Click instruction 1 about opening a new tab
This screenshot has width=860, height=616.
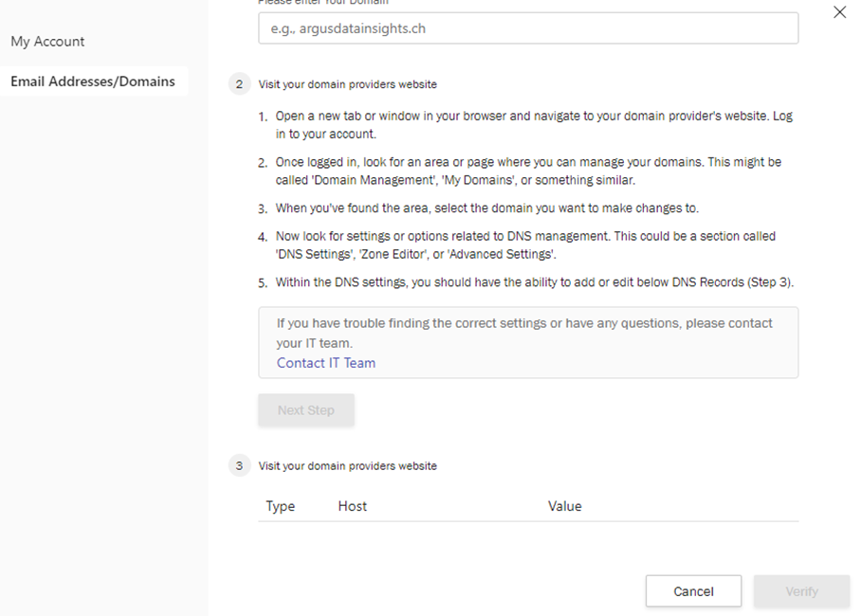pyautogui.click(x=534, y=125)
